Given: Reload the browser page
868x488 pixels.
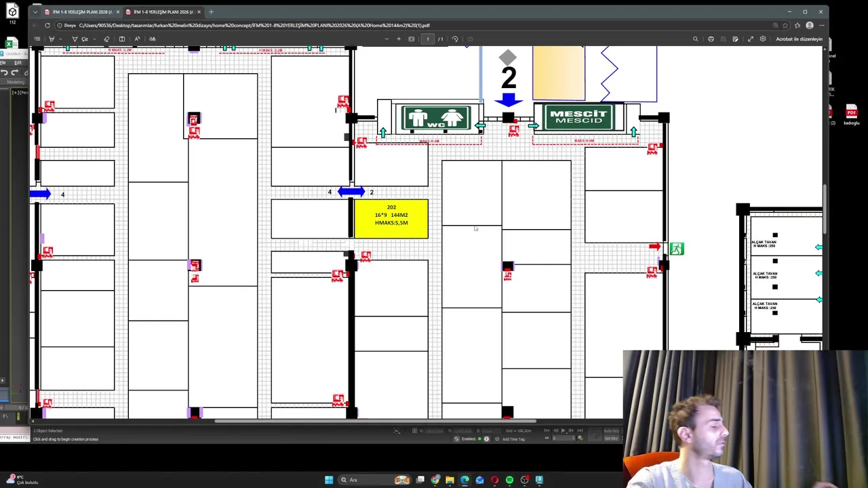Looking at the screenshot, I should [47, 25].
